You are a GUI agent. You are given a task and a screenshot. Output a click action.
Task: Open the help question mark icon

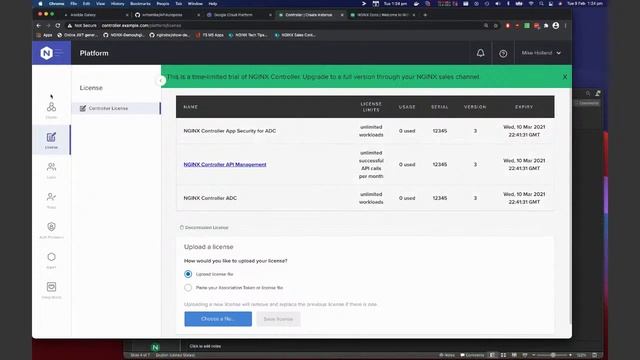(x=503, y=53)
